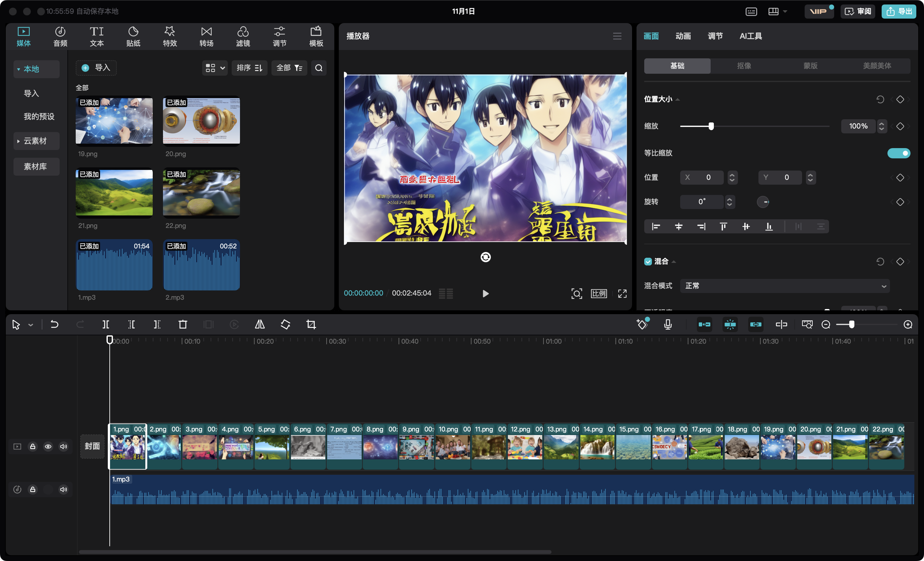This screenshot has width=924, height=561.
Task: Open the 排序 sort dropdown
Action: 249,68
